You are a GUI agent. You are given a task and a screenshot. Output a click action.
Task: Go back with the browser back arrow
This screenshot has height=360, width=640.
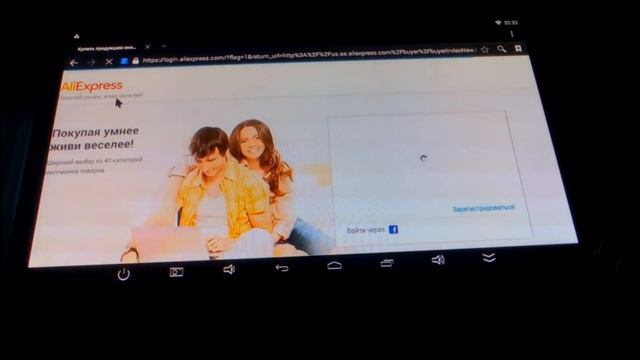click(73, 63)
